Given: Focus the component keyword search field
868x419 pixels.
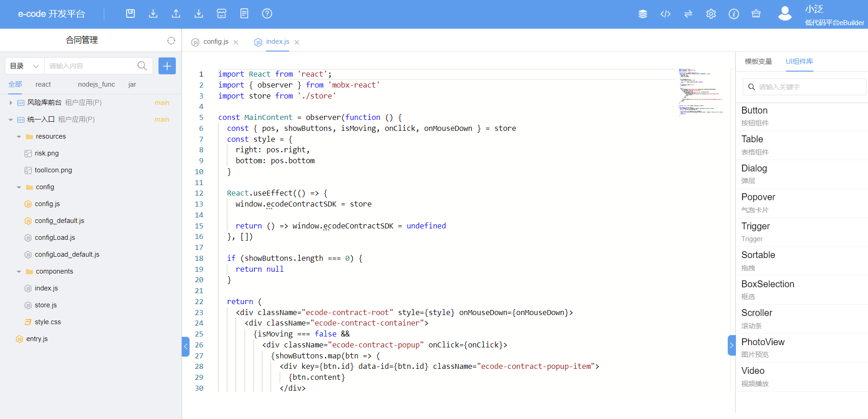Looking at the screenshot, I should pos(804,87).
